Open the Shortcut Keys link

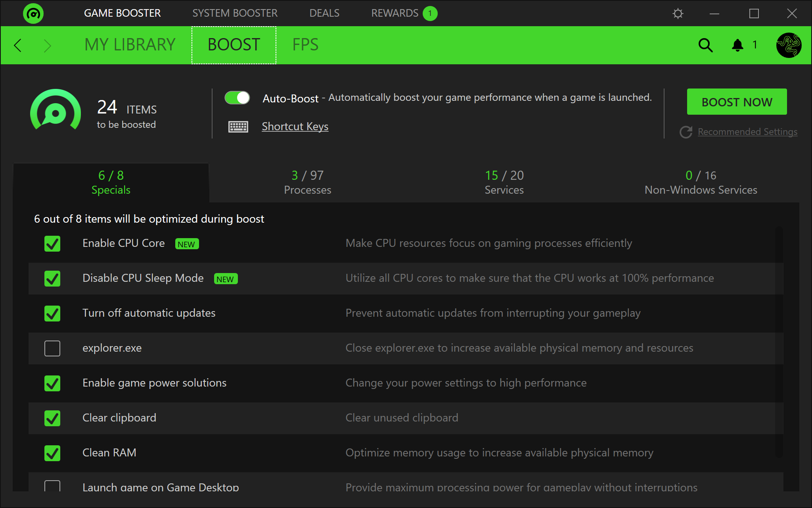295,127
